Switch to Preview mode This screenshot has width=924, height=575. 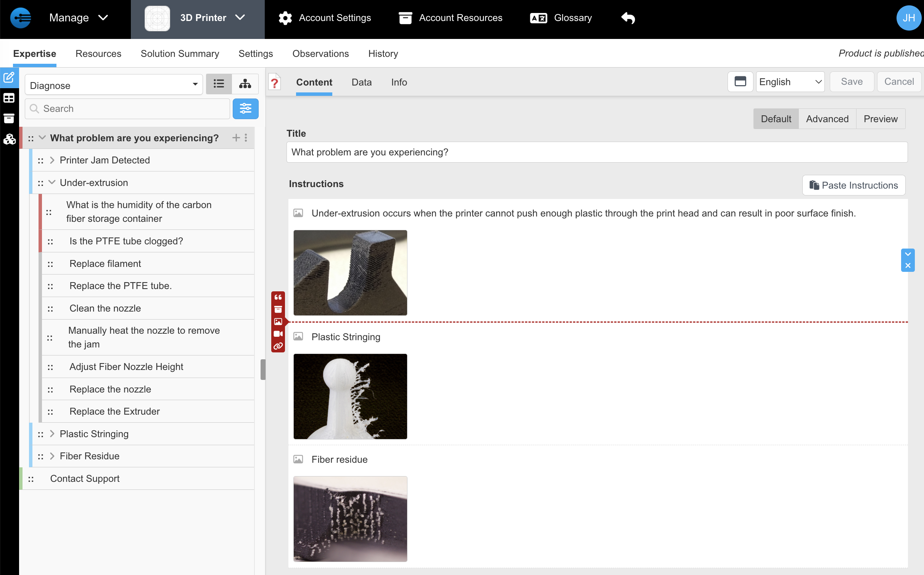[x=881, y=119]
